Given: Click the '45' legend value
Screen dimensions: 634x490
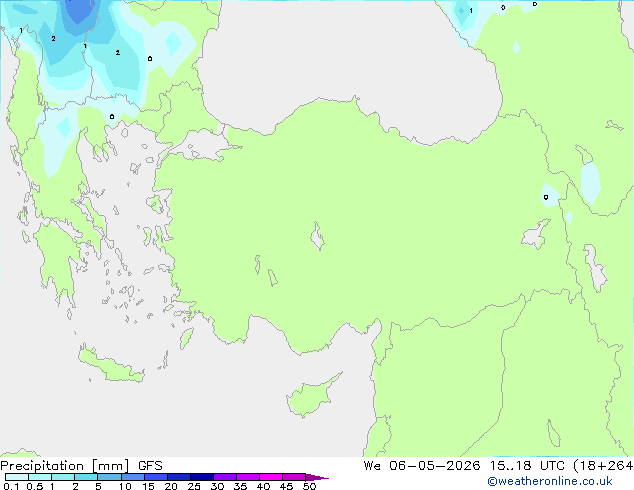Looking at the screenshot, I should (286, 486).
